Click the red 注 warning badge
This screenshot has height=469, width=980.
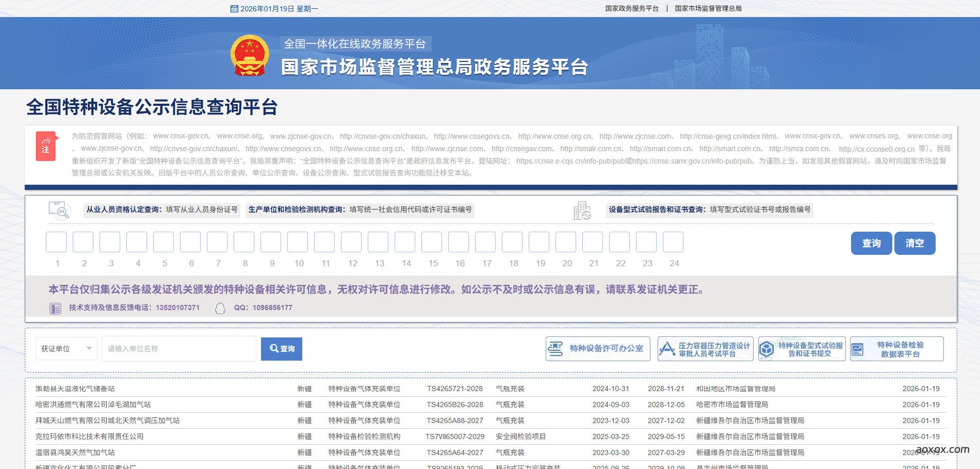[45, 146]
